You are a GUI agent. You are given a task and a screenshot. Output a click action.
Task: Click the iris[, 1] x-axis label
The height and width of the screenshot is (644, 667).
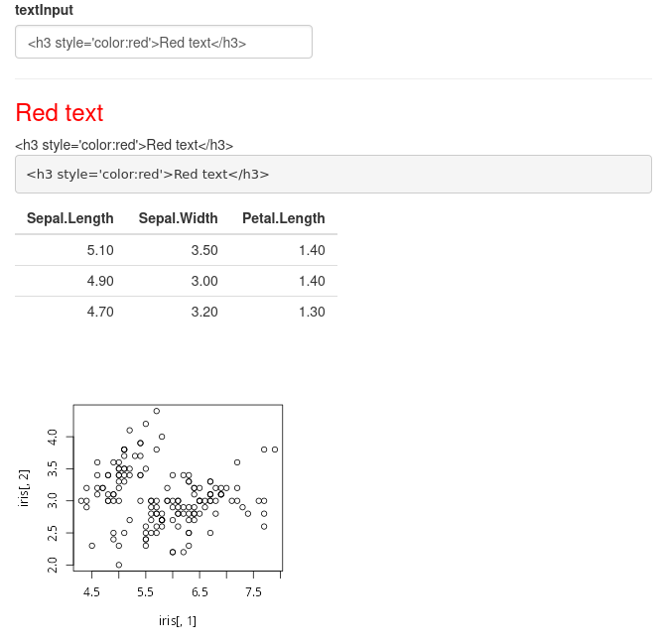coord(178,620)
